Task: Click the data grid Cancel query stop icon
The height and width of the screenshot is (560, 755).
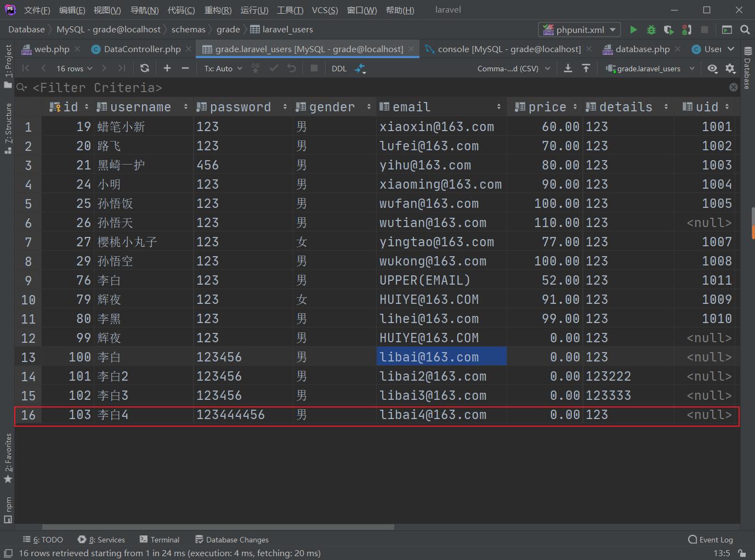Action: [314, 68]
